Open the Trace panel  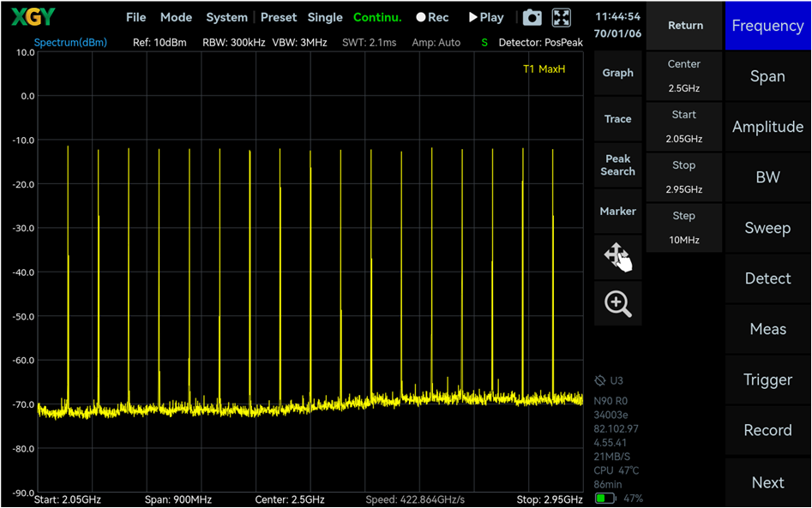618,119
